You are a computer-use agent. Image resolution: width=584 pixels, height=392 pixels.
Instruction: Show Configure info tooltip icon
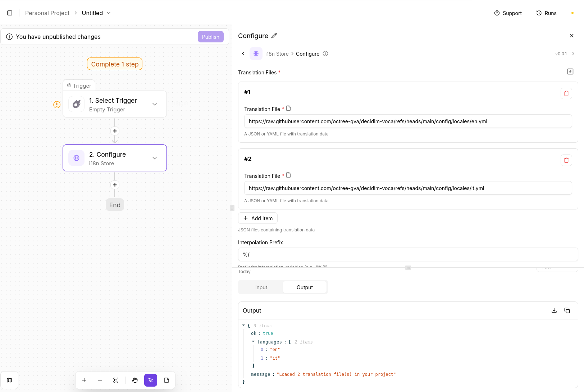(x=325, y=54)
